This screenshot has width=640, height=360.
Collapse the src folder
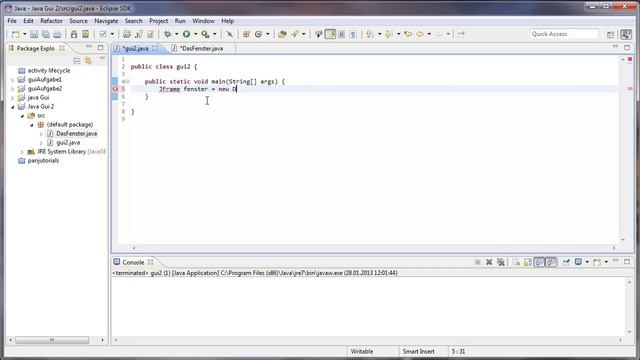tap(22, 116)
